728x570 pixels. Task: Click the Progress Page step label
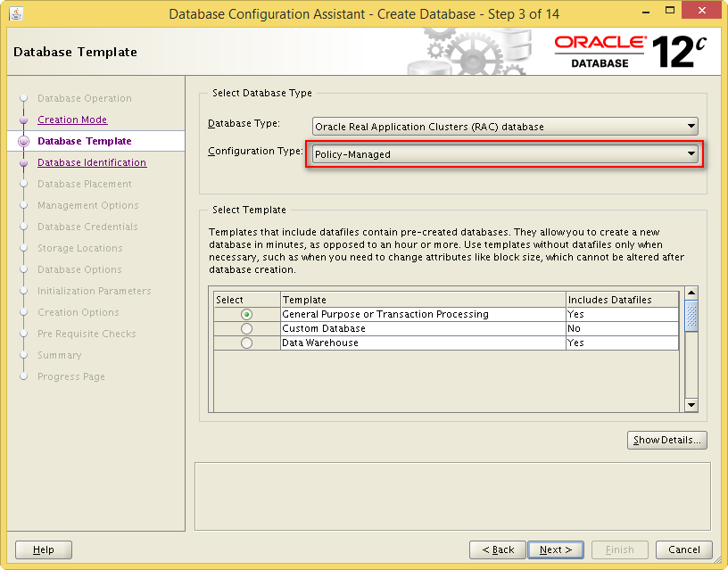tap(71, 376)
